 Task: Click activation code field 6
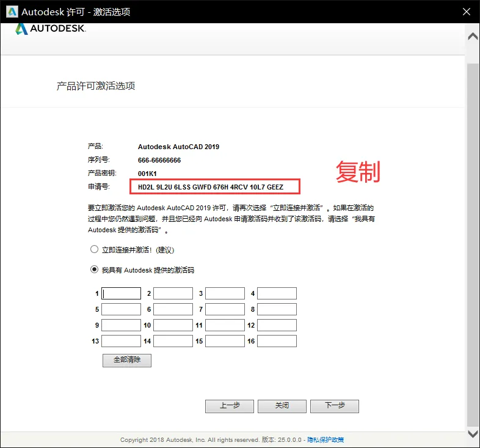173,309
